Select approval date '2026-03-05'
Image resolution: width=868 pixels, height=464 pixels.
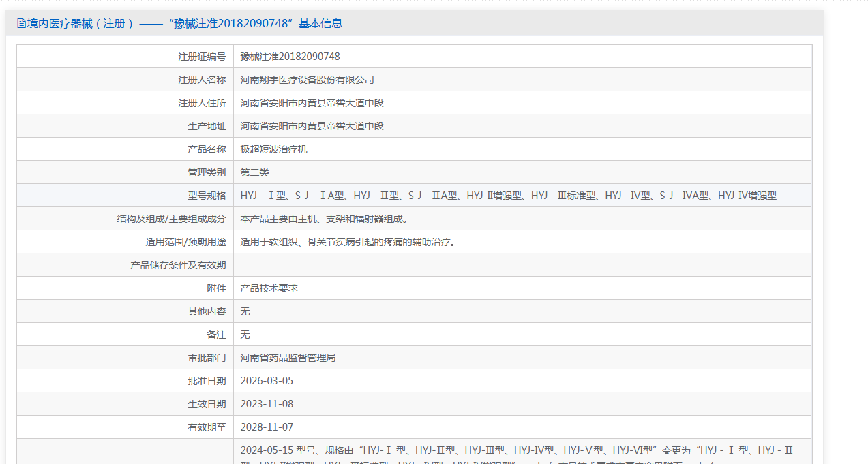pyautogui.click(x=267, y=381)
